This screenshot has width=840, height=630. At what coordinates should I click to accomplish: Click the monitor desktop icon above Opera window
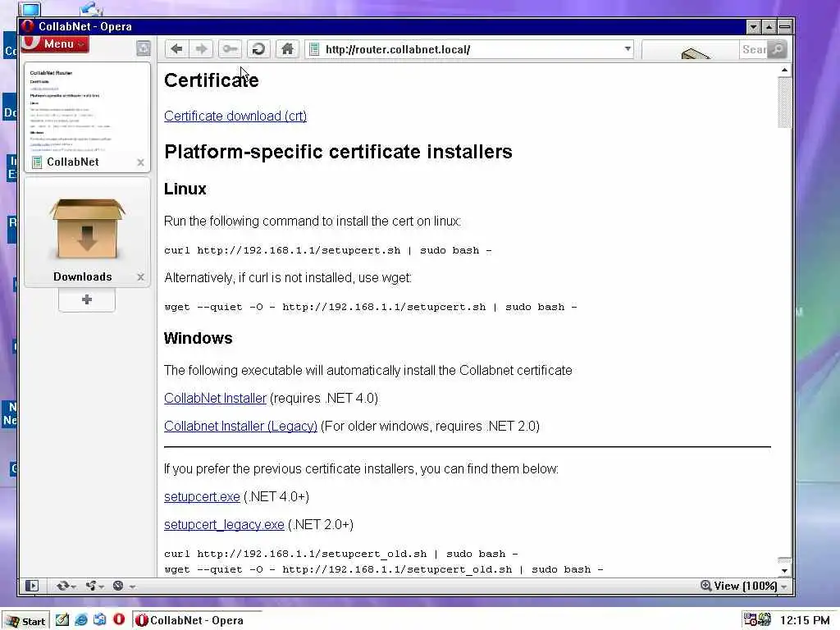(x=30, y=8)
